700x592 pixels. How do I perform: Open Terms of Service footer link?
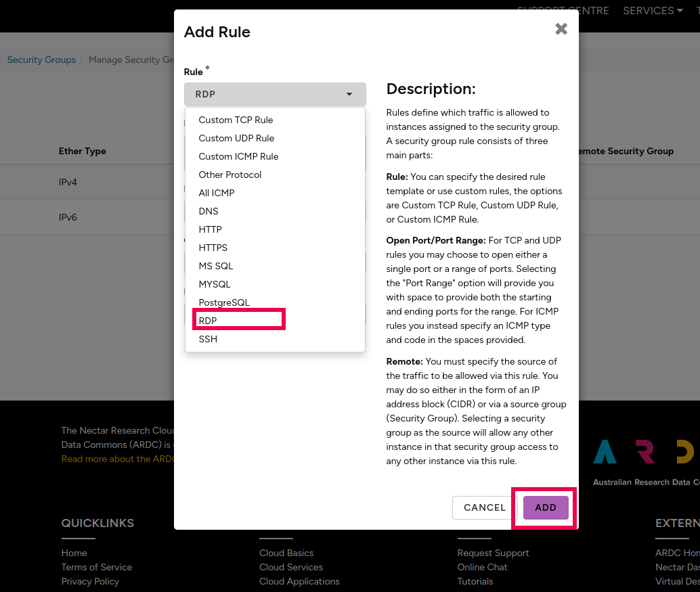tap(96, 568)
